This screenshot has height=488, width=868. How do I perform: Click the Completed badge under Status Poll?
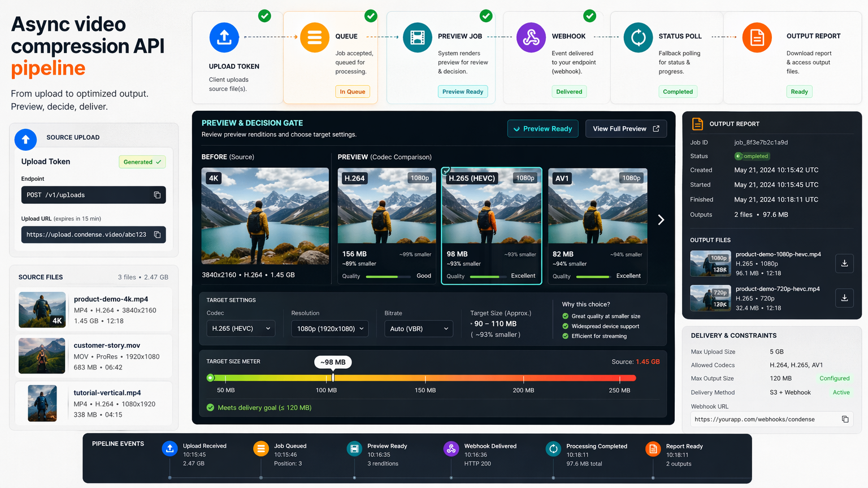pos(678,91)
